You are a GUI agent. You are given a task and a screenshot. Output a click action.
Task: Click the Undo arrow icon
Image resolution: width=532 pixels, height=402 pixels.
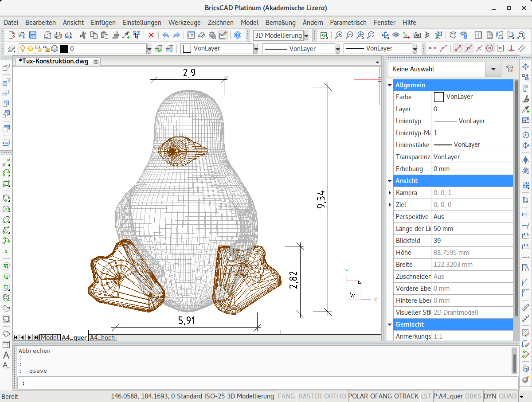[165, 35]
